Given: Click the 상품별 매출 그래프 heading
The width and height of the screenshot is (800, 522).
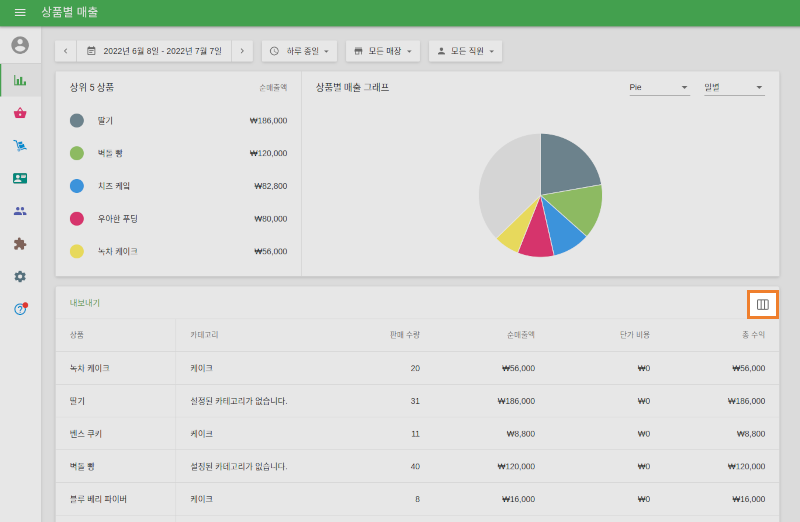Looking at the screenshot, I should click(352, 87).
